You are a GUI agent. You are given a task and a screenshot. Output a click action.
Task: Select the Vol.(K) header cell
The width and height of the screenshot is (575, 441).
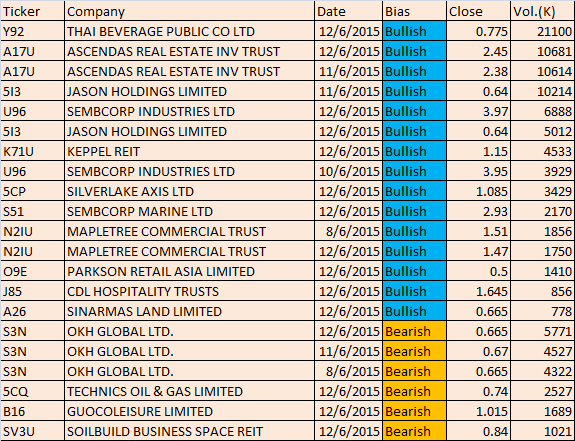tap(542, 11)
